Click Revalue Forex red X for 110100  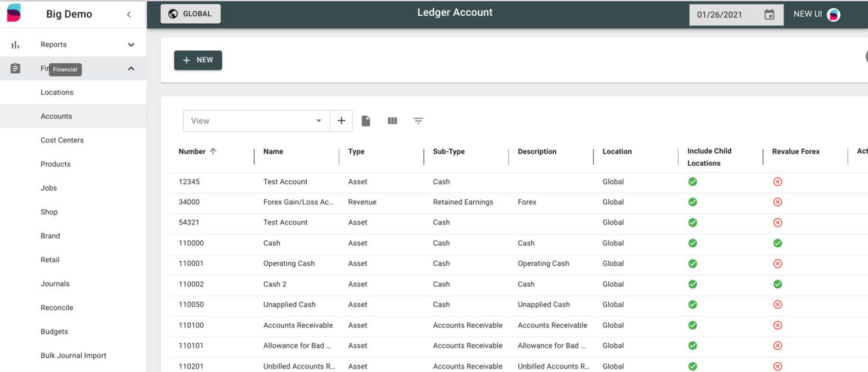click(778, 325)
